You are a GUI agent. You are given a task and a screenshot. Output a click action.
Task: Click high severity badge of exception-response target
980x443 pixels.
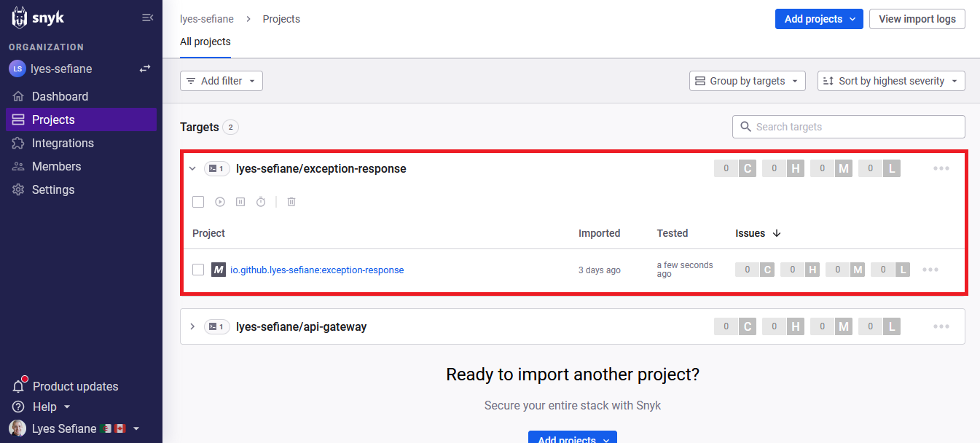pos(783,168)
